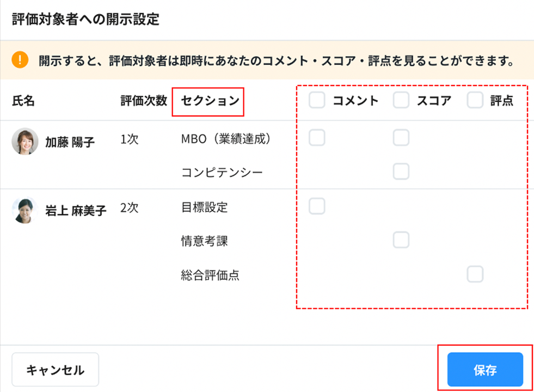Tick the comment checkbox for 目標設定
Screen dimensions: 534x392
coord(317,206)
